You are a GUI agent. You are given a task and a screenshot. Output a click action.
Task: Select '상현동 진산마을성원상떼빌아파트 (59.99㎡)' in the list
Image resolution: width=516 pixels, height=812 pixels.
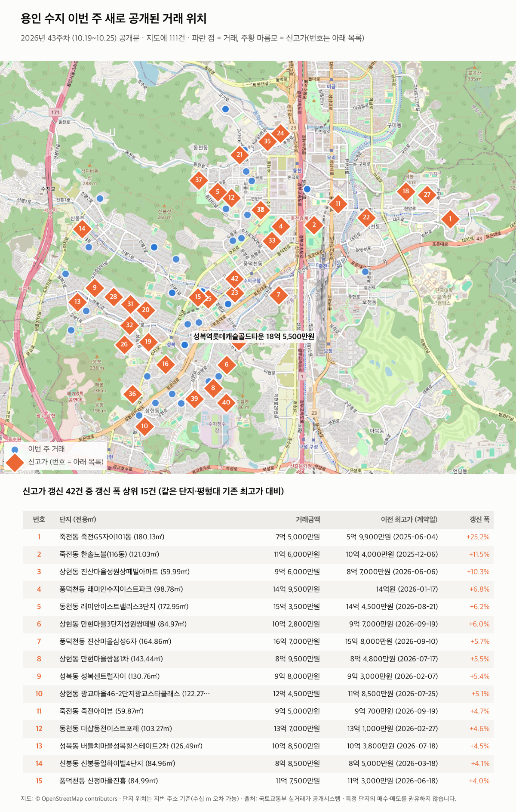[x=124, y=572]
